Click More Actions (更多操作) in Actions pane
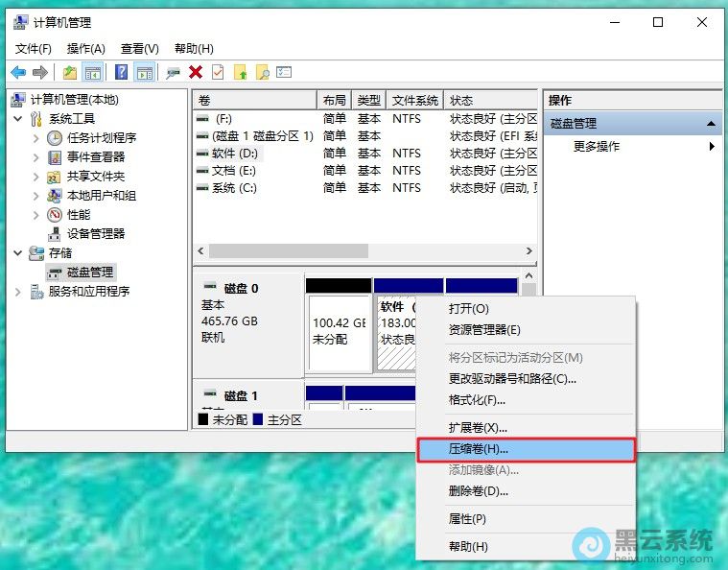728x570 pixels. point(597,146)
